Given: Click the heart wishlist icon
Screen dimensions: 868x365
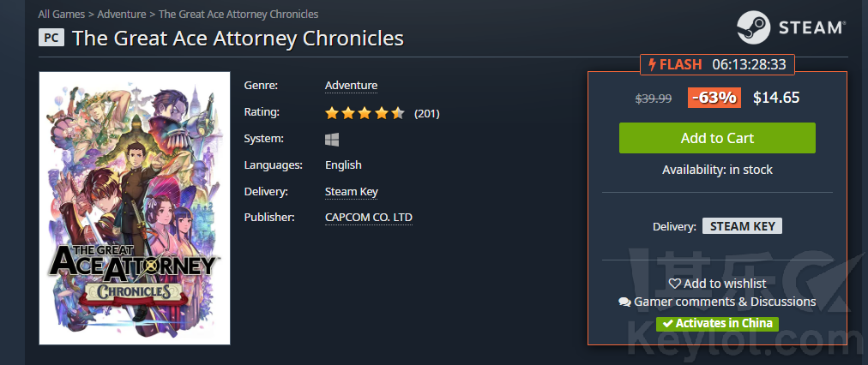Looking at the screenshot, I should [675, 284].
